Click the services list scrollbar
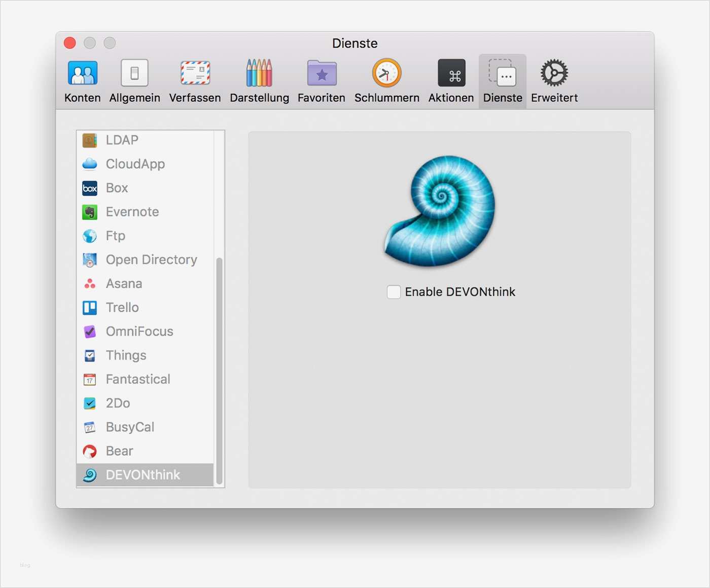Screen dimensions: 710x588 click(x=220, y=370)
